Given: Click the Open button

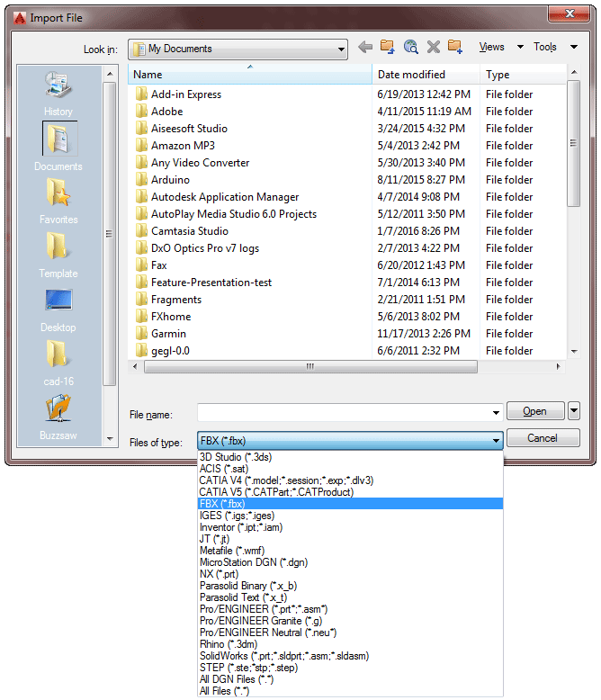Looking at the screenshot, I should pyautogui.click(x=535, y=411).
